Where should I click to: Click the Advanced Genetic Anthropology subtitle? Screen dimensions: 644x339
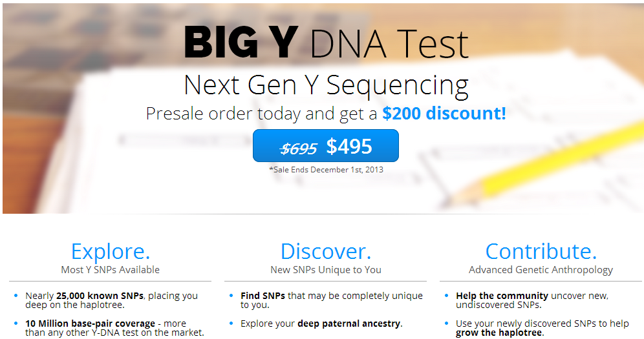click(x=541, y=270)
